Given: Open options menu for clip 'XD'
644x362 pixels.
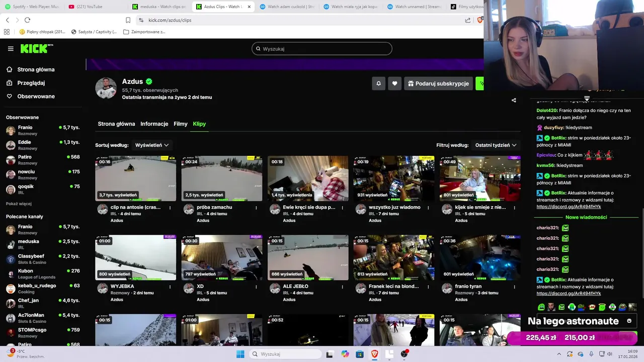Looking at the screenshot, I should click(x=256, y=287).
